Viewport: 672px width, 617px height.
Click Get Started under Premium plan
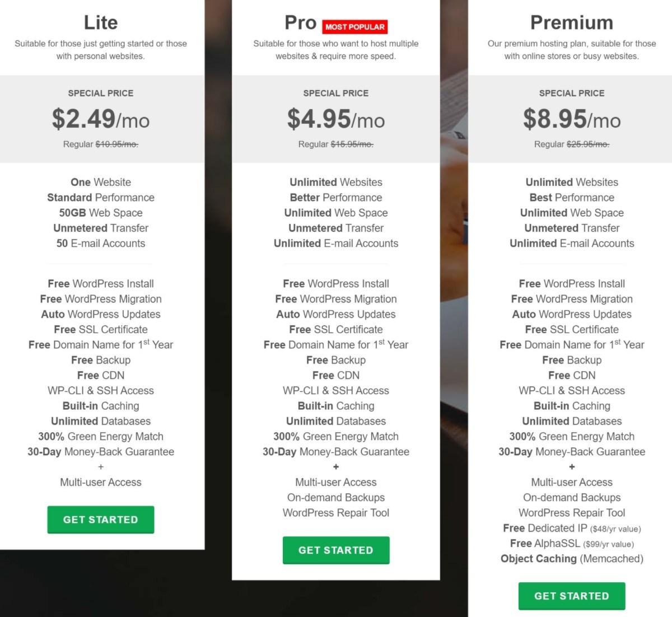coord(572,596)
